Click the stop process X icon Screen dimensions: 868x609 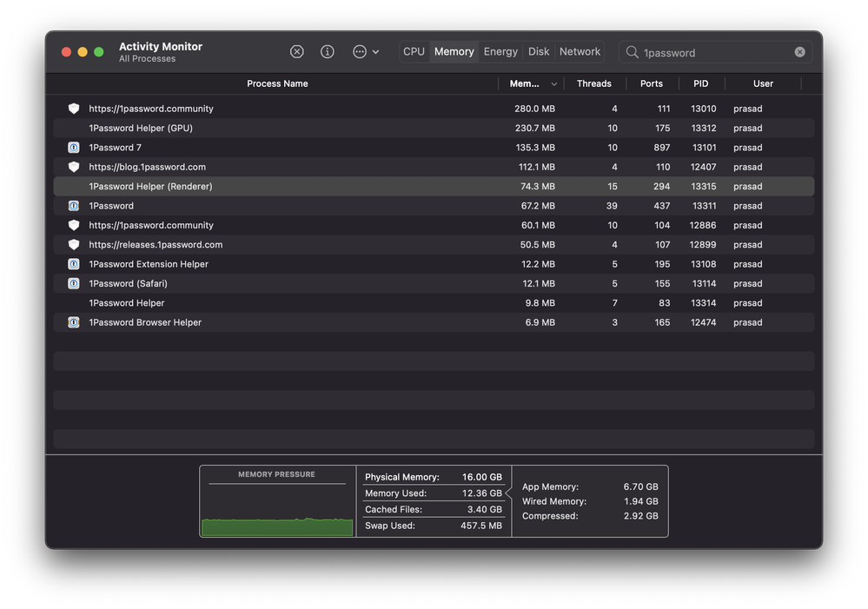(297, 52)
